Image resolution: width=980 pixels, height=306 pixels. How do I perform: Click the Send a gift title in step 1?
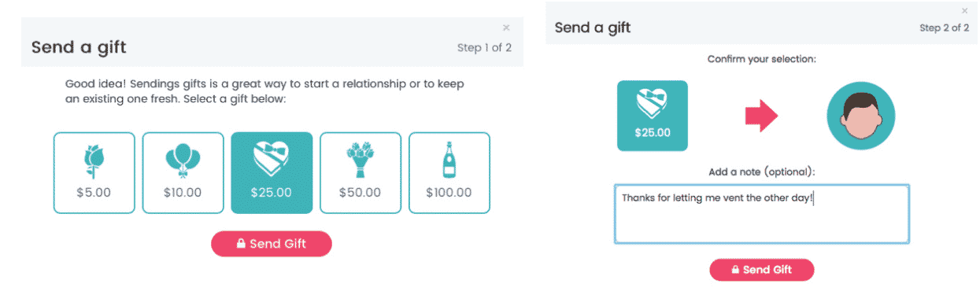point(79,47)
